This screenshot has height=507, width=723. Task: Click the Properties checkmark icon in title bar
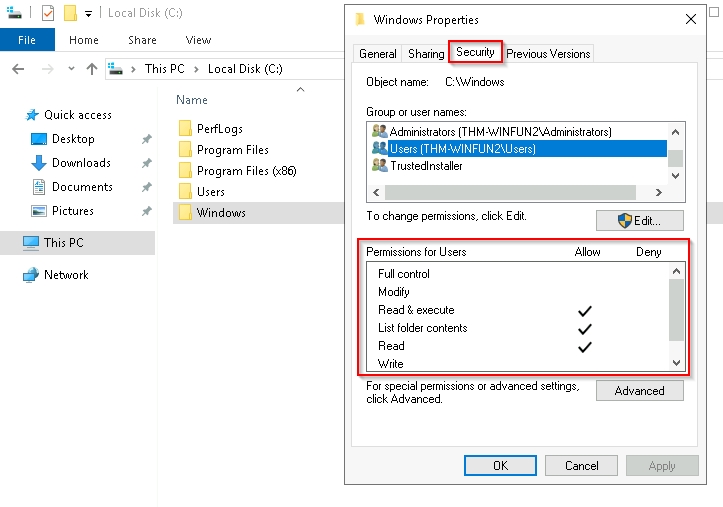[x=48, y=13]
